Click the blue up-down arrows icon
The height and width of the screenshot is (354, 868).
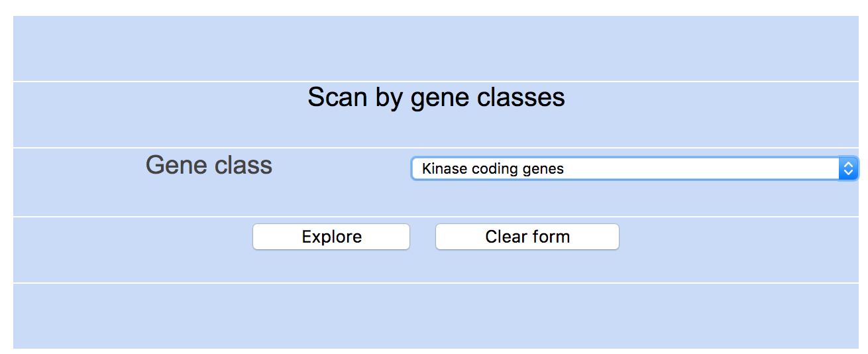[x=848, y=168]
